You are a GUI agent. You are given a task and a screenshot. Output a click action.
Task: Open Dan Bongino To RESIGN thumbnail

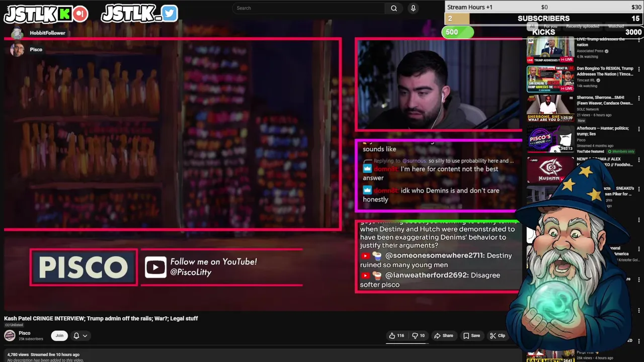550,79
